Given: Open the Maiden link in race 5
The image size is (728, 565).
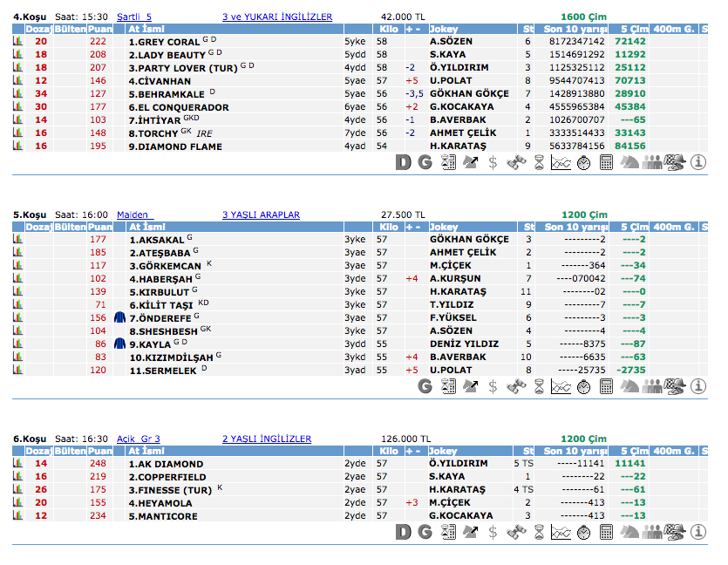Looking at the screenshot, I should 134,214.
